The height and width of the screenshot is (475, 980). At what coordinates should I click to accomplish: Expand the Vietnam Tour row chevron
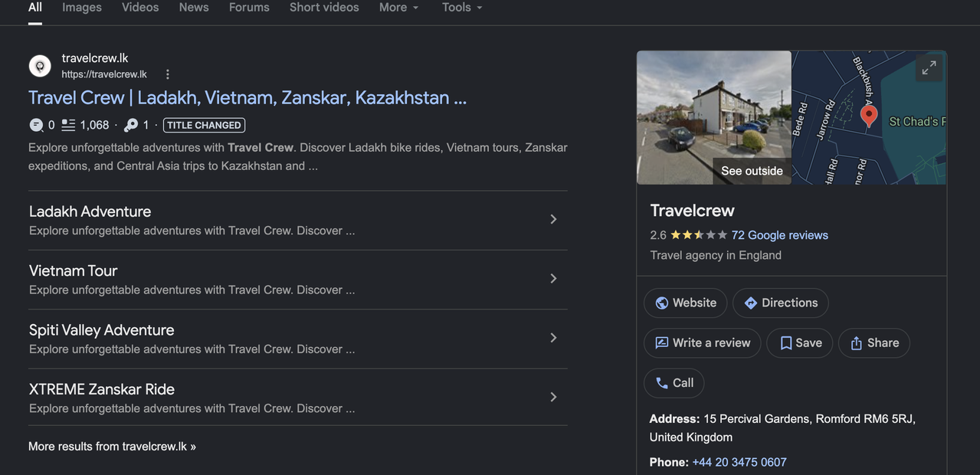(553, 278)
